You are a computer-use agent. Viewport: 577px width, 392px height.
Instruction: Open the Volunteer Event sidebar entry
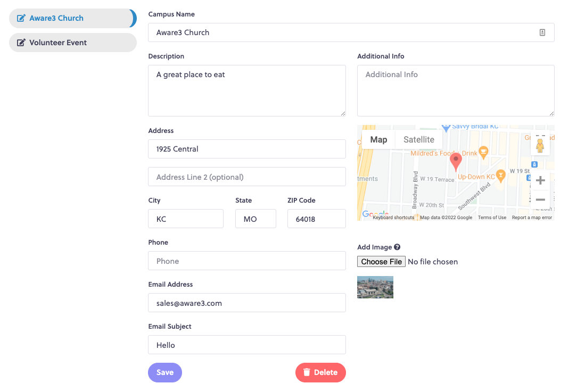pos(73,43)
